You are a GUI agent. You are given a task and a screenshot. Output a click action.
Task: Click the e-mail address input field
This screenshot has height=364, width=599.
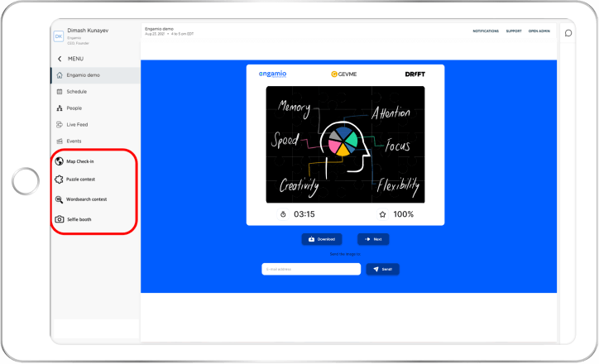[x=310, y=269]
